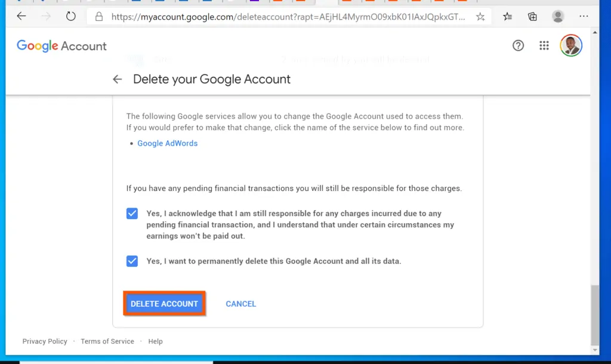Open the Google apps grid
The height and width of the screenshot is (364, 611).
(x=544, y=45)
